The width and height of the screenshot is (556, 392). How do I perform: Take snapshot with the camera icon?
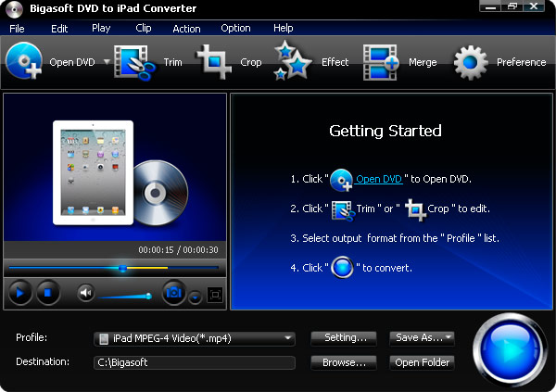click(174, 293)
